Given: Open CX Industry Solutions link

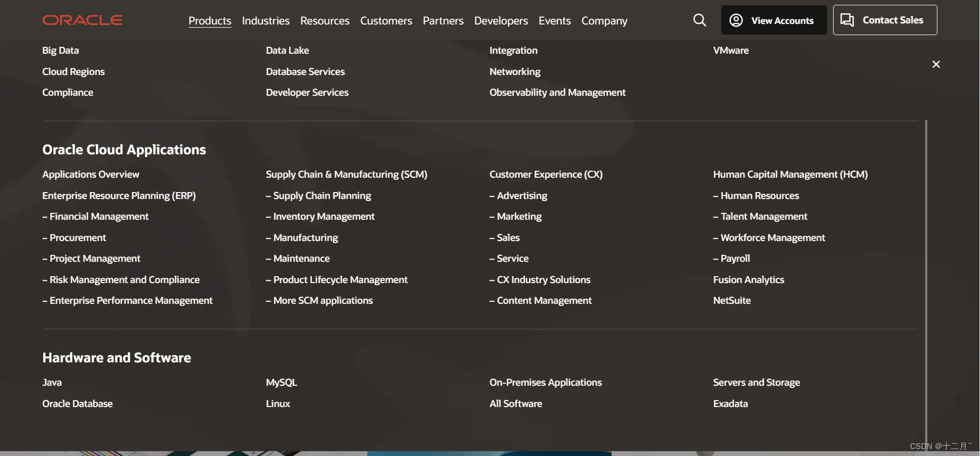Looking at the screenshot, I should click(x=540, y=280).
